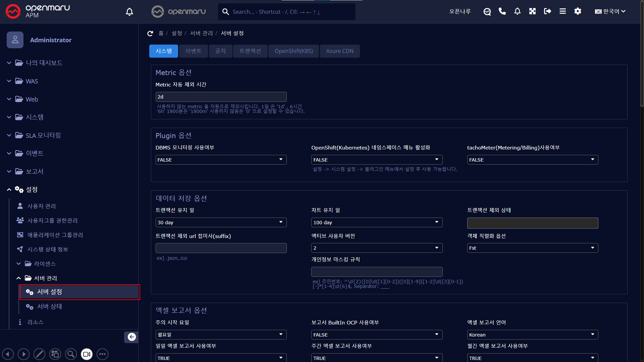Viewport: 644px width, 362px height.
Task: Open the hamburger list menu in the top bar
Action: 562,11
